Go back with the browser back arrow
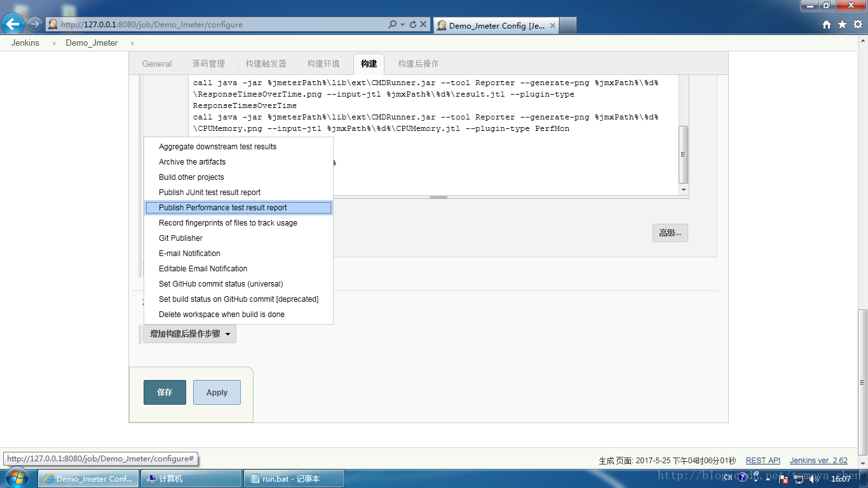This screenshot has width=868, height=488. [13, 24]
